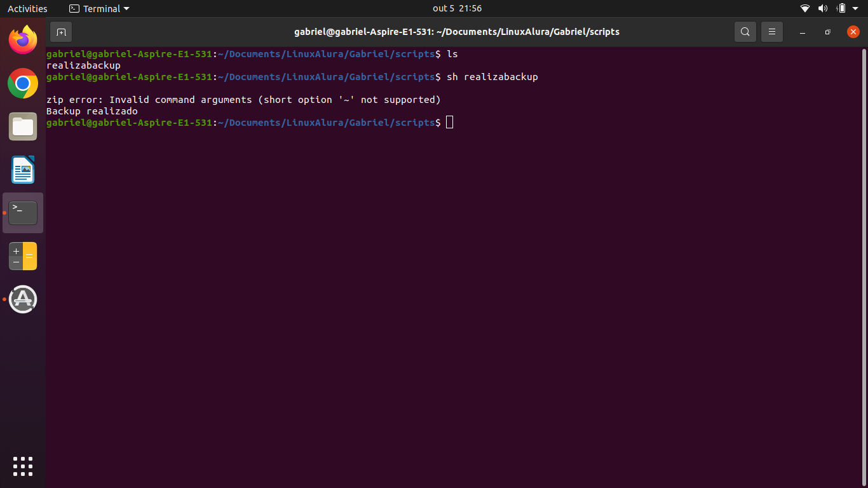Click the 'realizabackup' file listing output
868x488 pixels.
83,65
